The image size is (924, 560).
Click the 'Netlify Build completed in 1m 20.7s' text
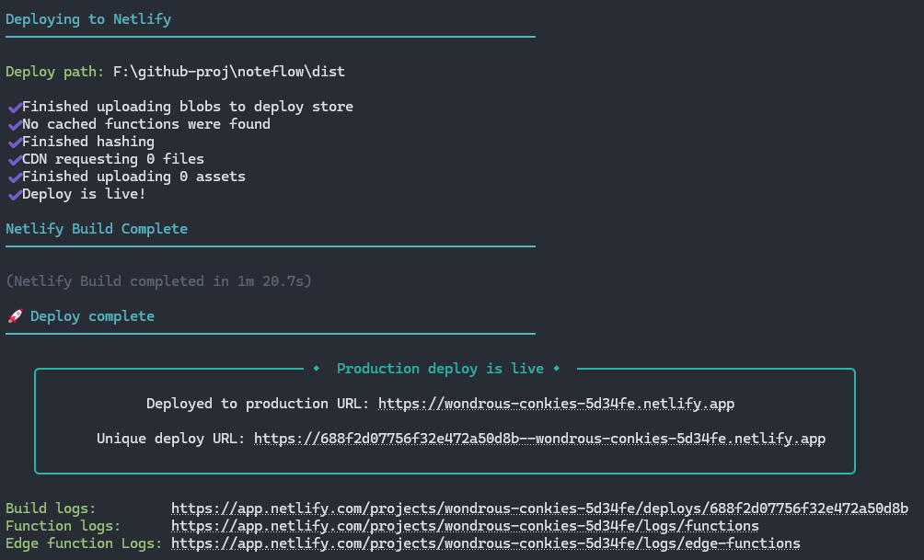pyautogui.click(x=158, y=281)
